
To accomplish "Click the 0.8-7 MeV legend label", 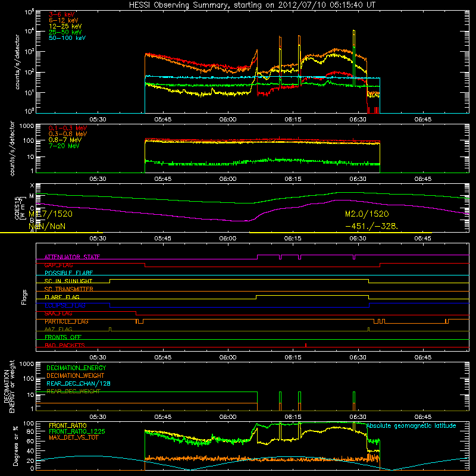I will click(x=65, y=140).
